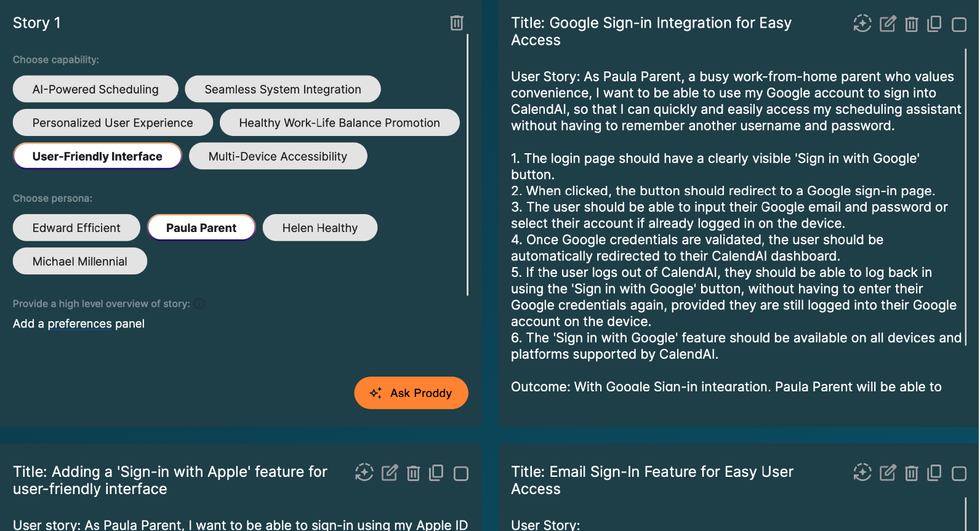Delete Story 1 with the trash icon
The width and height of the screenshot is (980, 531).
point(456,23)
